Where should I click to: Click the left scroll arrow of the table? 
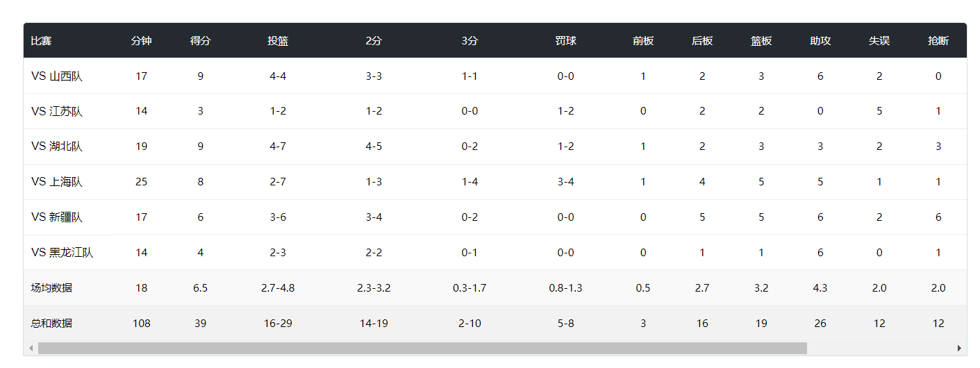pos(31,348)
